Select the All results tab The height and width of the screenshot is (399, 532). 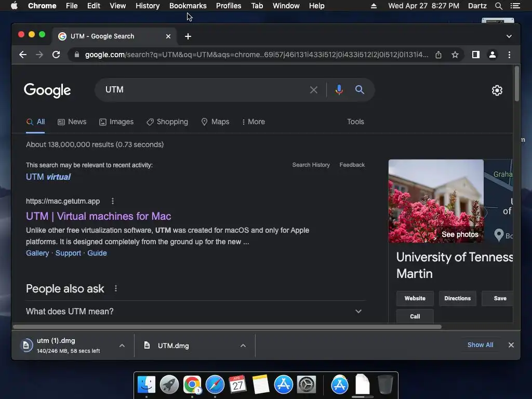(x=36, y=122)
